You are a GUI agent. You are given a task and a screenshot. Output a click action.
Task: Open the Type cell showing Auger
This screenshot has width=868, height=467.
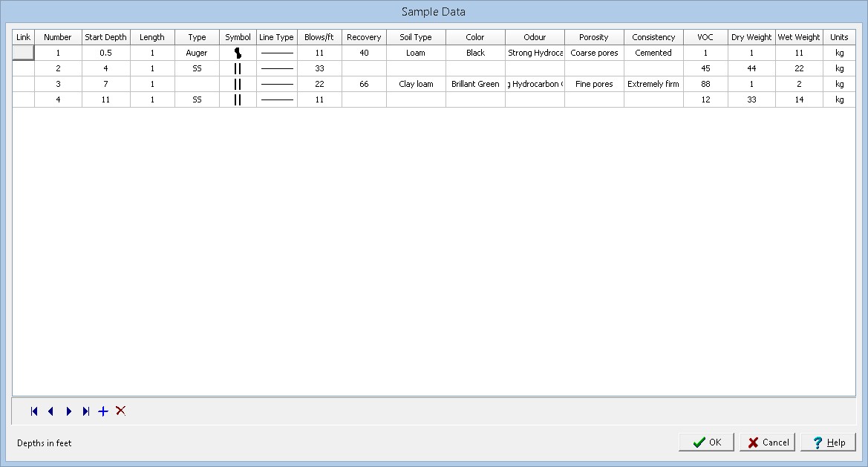(197, 53)
